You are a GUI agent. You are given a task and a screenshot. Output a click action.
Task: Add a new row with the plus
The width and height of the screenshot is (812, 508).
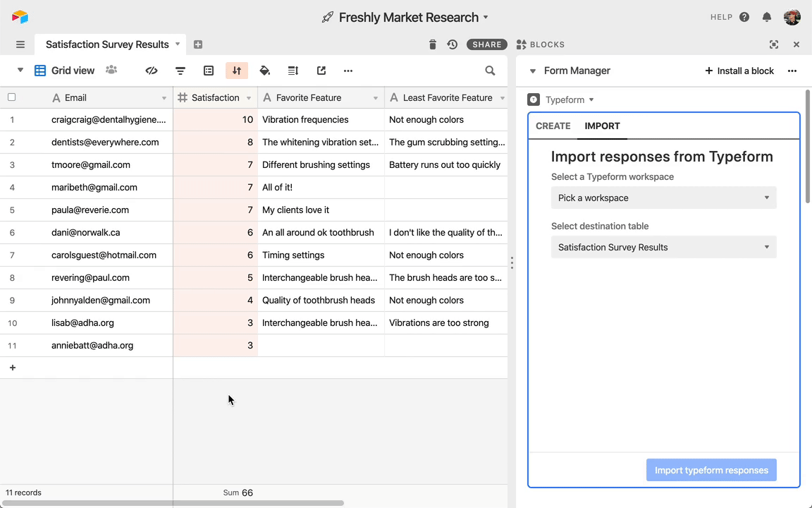pos(13,368)
